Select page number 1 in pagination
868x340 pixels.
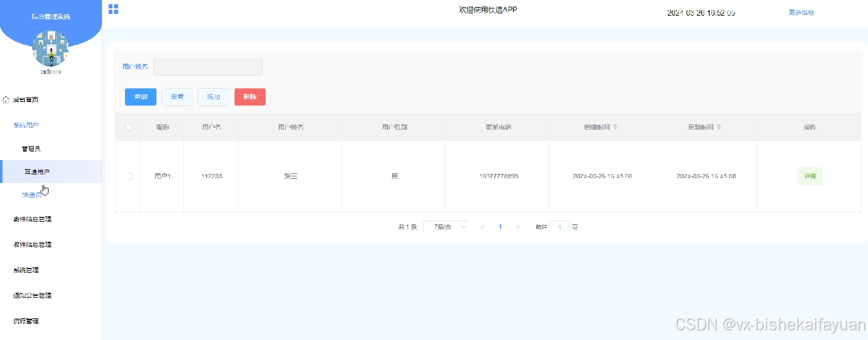click(x=500, y=227)
